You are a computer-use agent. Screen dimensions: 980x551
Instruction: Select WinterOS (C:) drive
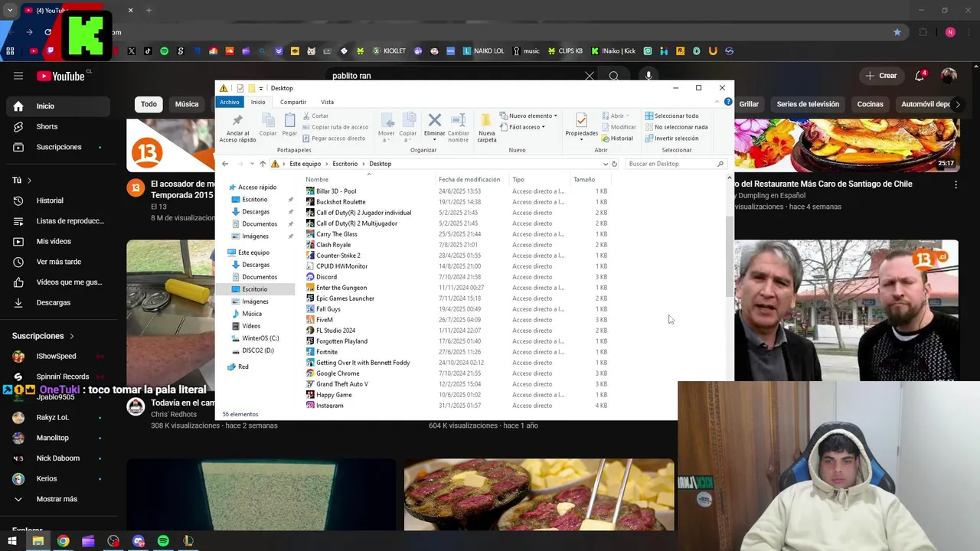tap(260, 338)
